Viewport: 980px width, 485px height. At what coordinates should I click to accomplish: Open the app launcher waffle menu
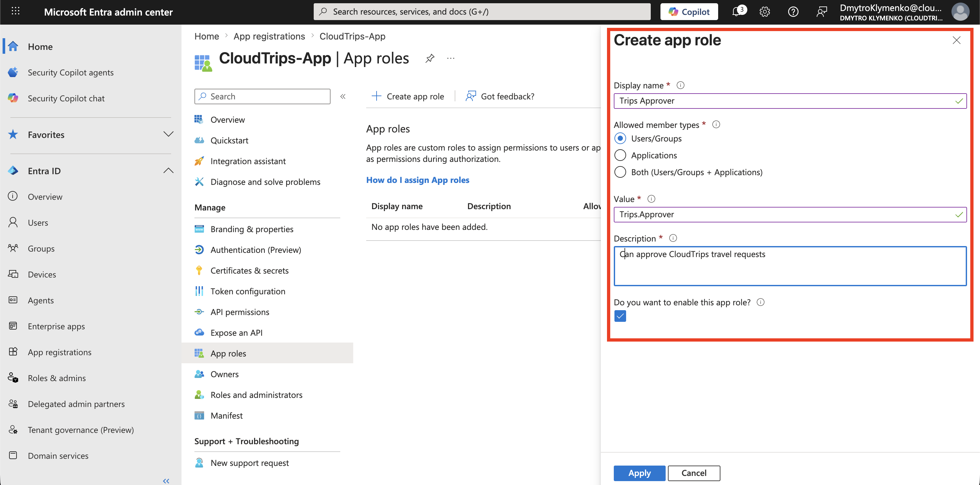click(16, 11)
